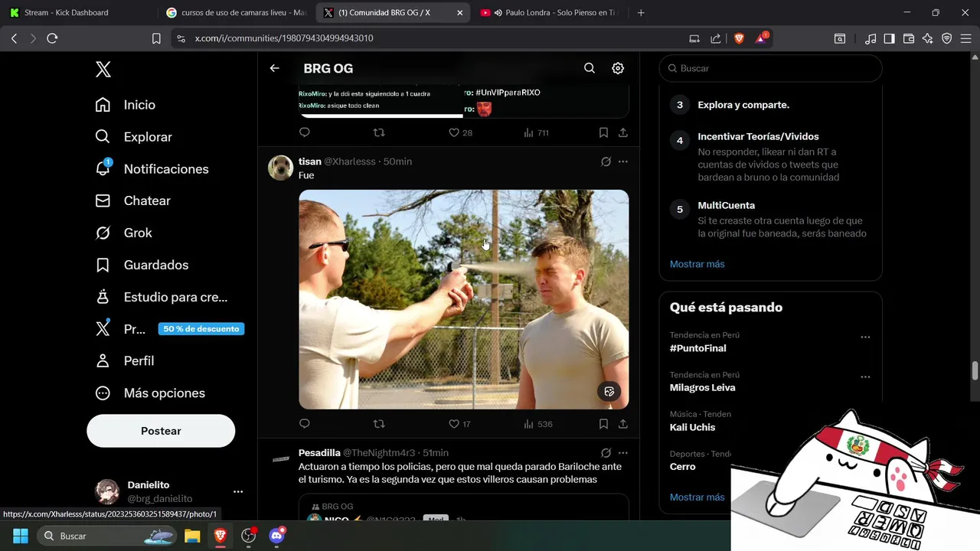The width and height of the screenshot is (980, 551).
Task: Share the post with 711 views
Action: click(x=623, y=132)
